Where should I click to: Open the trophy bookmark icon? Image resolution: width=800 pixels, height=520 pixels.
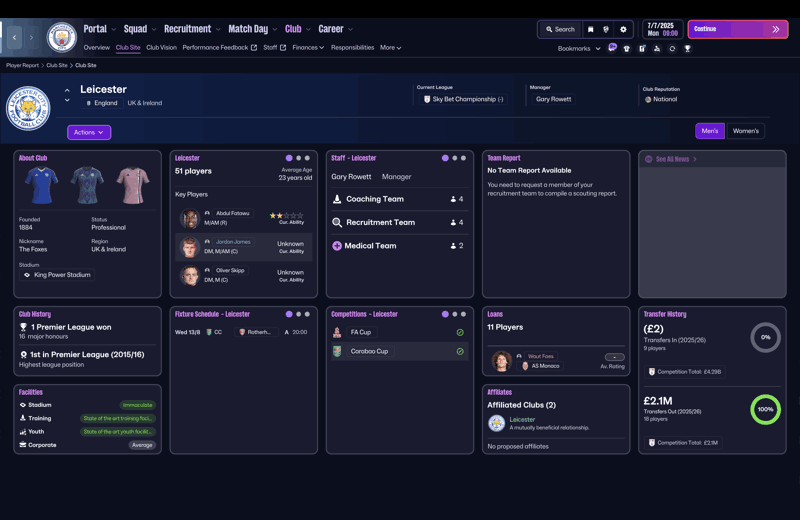[x=687, y=48]
